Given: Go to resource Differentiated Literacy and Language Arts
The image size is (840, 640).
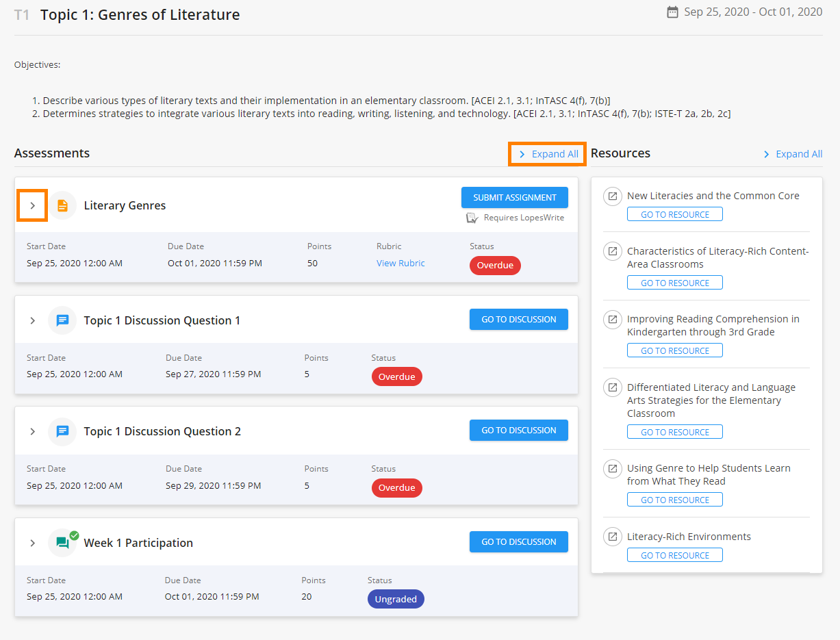Looking at the screenshot, I should pyautogui.click(x=675, y=432).
